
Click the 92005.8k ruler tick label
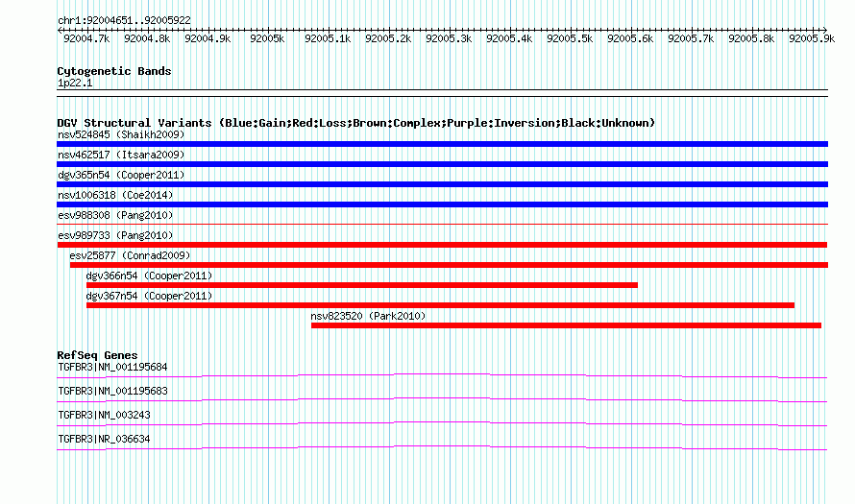751,38
